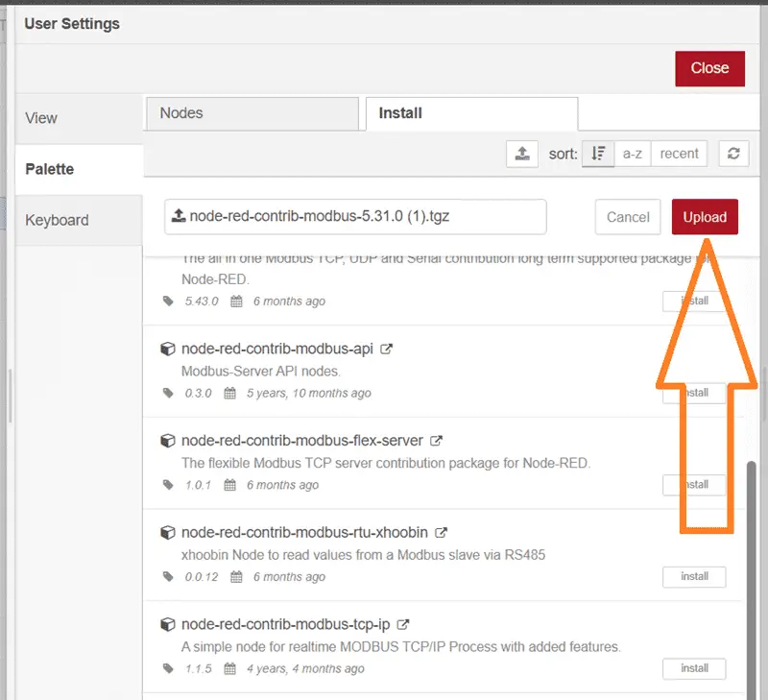The height and width of the screenshot is (700, 768).
Task: Open external link for node-red-contrib-modbus-flex-server
Action: click(x=436, y=441)
